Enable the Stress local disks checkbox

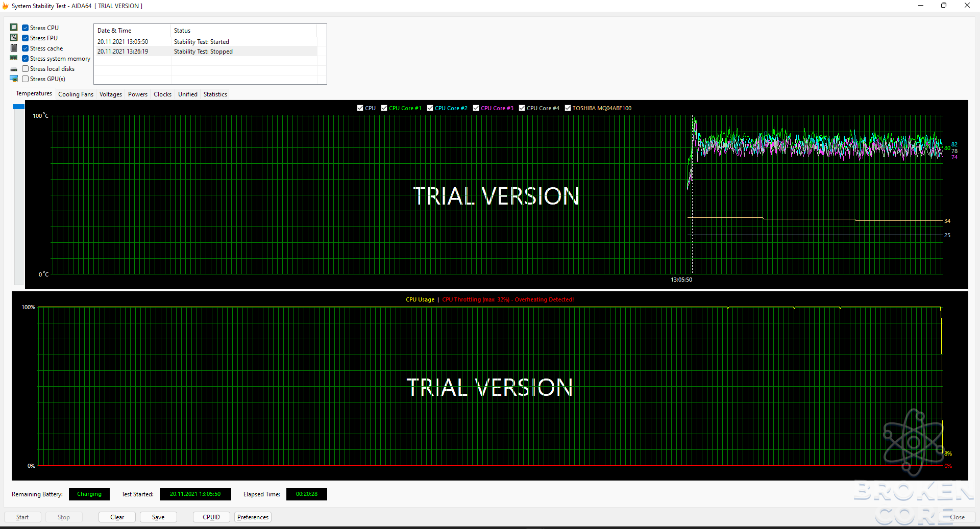click(26, 69)
